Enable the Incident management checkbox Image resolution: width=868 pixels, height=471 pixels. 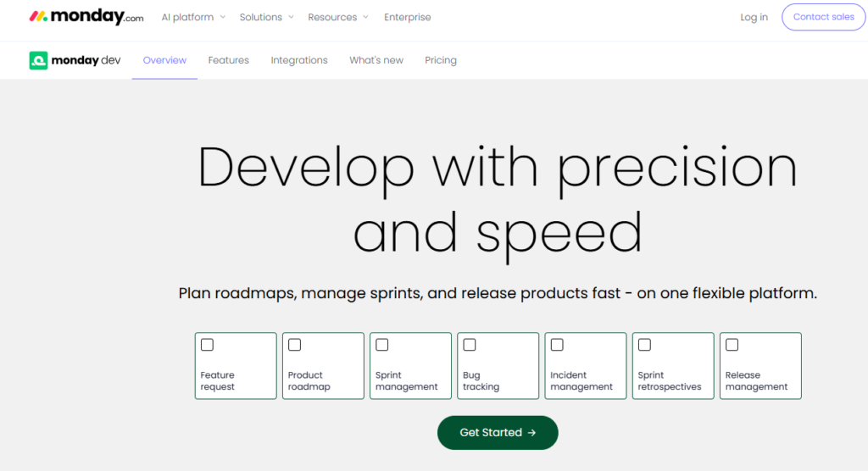(557, 345)
